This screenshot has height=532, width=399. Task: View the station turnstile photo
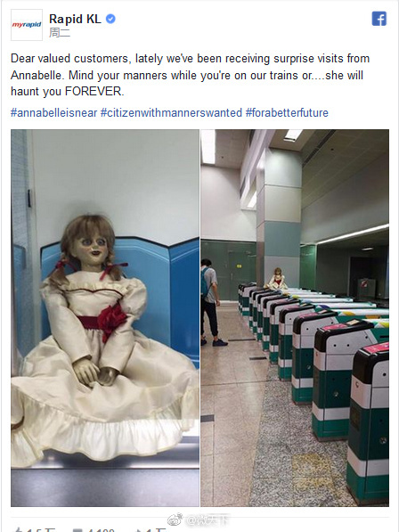tap(295, 318)
